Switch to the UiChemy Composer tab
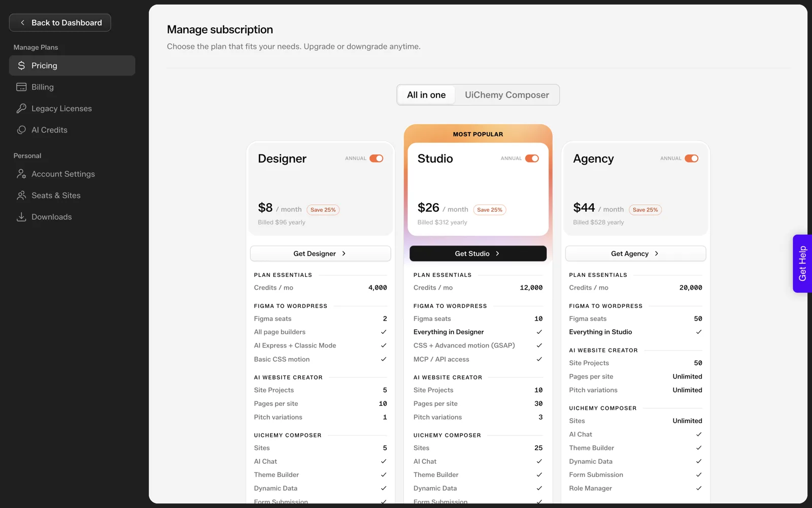Image resolution: width=812 pixels, height=508 pixels. (506, 95)
